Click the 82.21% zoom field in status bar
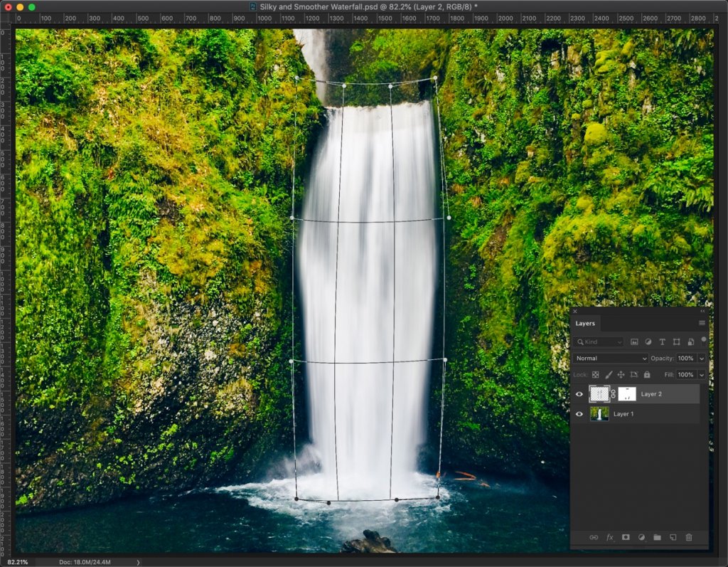Viewport: 728px width, 567px height. pos(18,561)
